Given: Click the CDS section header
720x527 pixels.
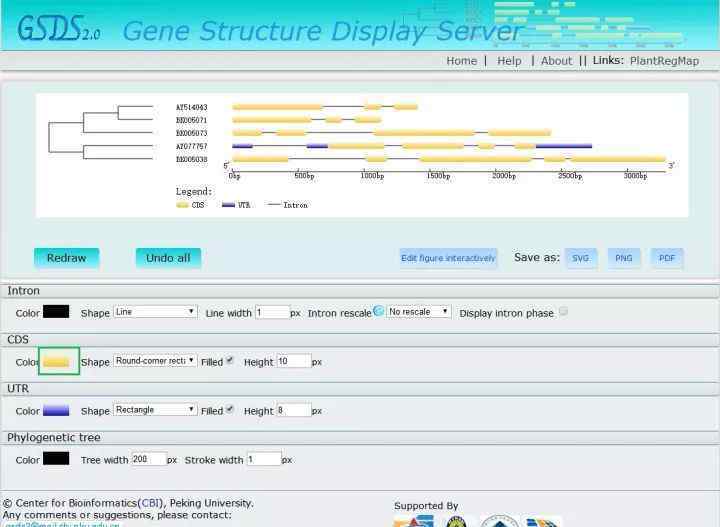Looking at the screenshot, I should click(360, 340).
